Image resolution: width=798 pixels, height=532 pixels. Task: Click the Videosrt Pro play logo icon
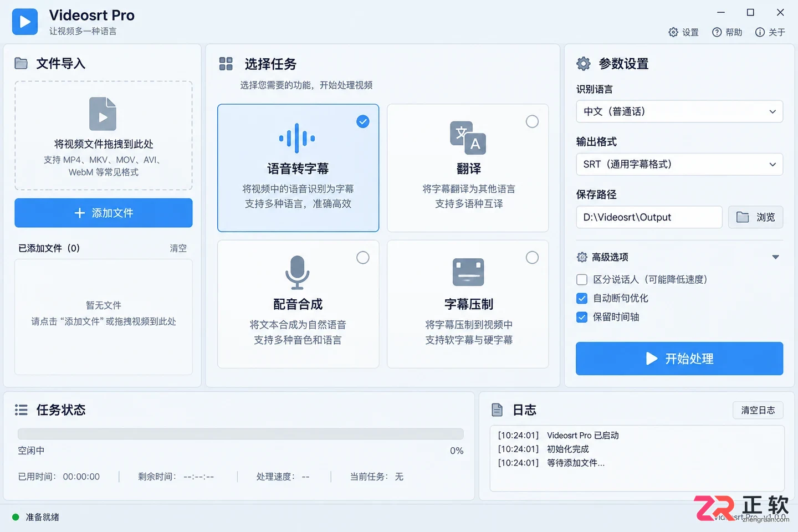25,22
